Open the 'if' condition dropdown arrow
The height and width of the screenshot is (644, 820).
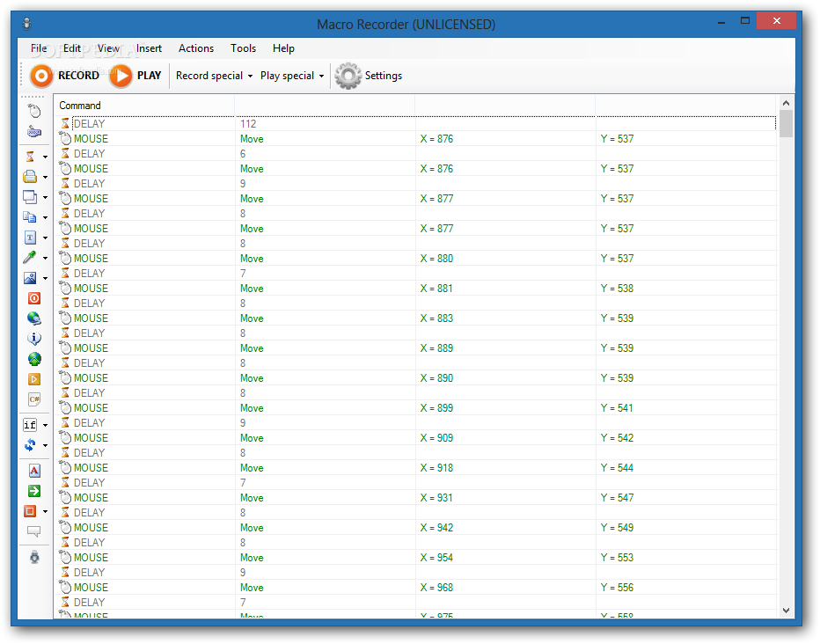tap(45, 426)
